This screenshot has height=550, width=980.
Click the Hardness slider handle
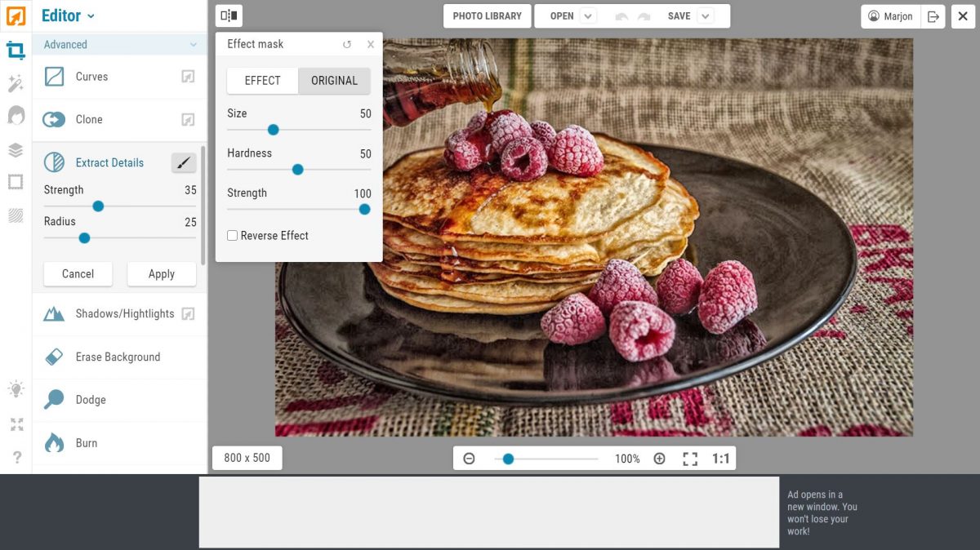(297, 169)
